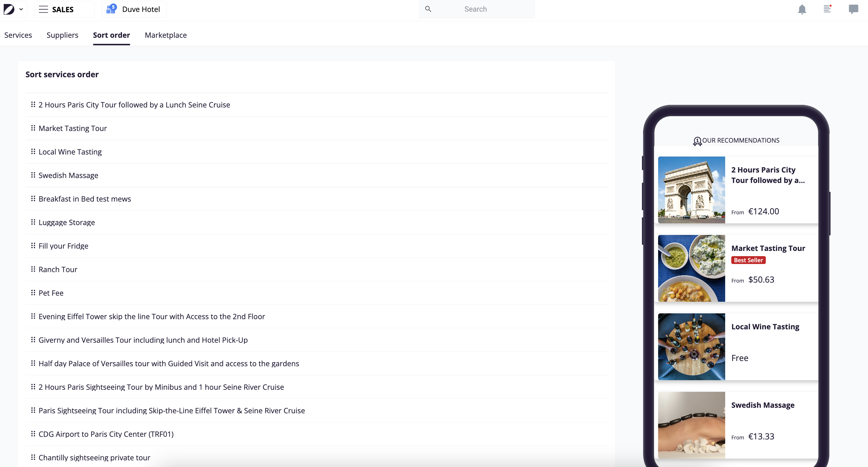Click the recommendations ribbon icon in preview
Viewport: 868px width, 467px height.
697,141
